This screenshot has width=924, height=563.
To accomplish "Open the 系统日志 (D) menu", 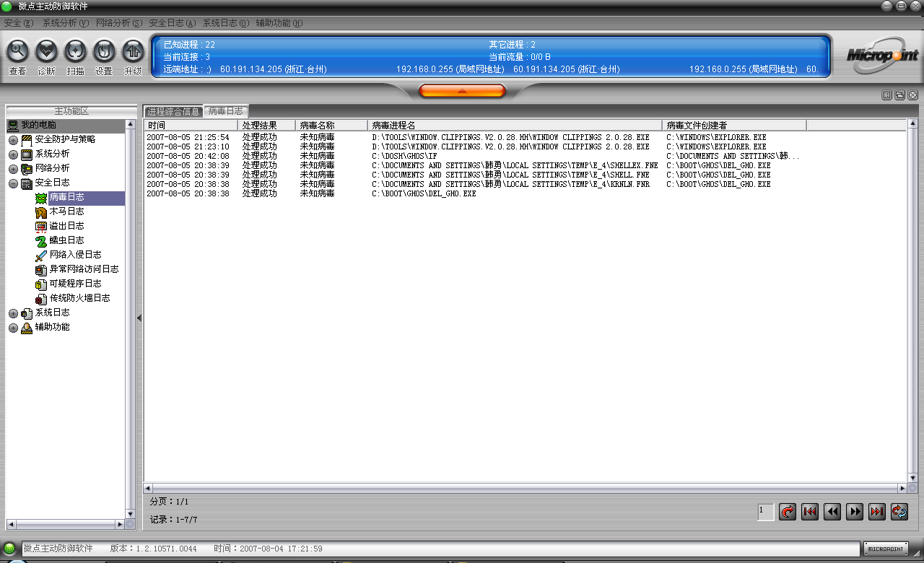I will [226, 23].
